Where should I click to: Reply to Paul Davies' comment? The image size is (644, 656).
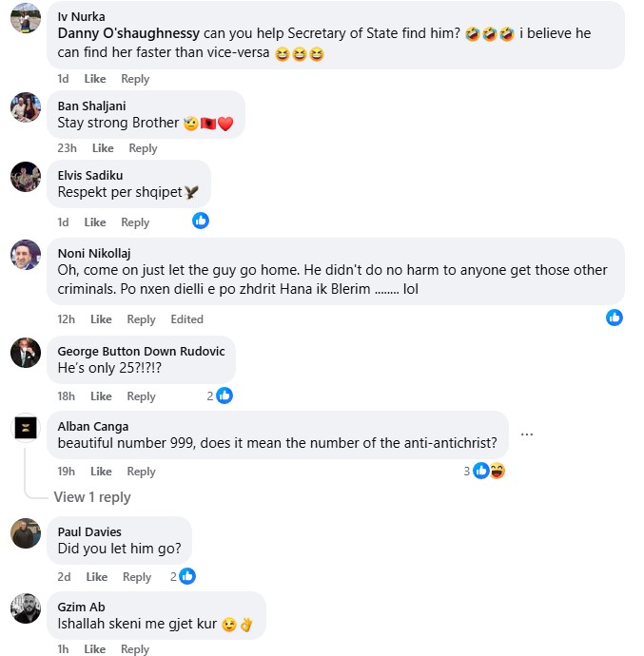coord(137,577)
